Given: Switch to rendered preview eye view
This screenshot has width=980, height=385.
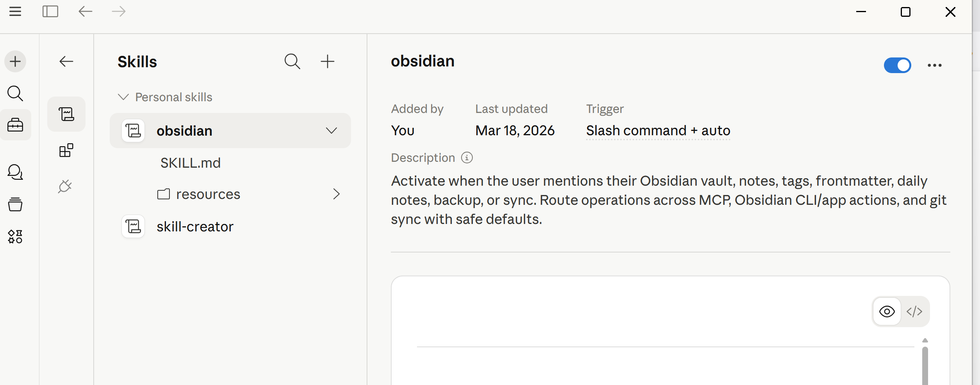Looking at the screenshot, I should [x=887, y=312].
